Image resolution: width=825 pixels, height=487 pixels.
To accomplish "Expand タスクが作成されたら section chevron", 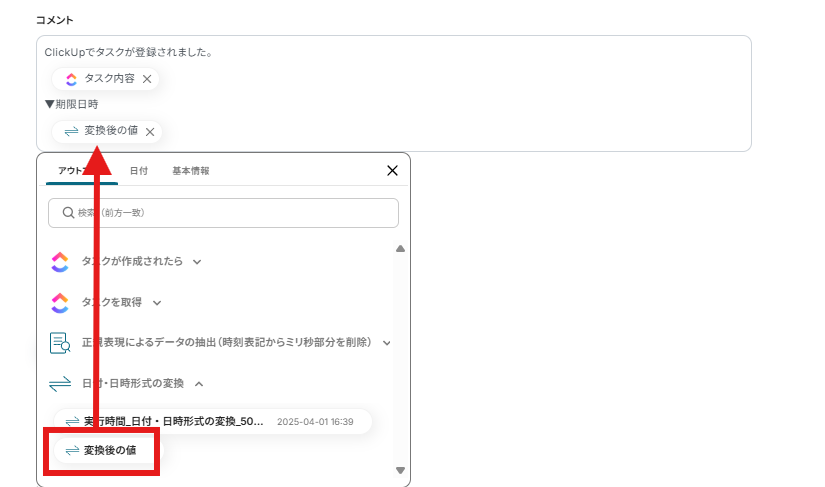I will coord(197,261).
